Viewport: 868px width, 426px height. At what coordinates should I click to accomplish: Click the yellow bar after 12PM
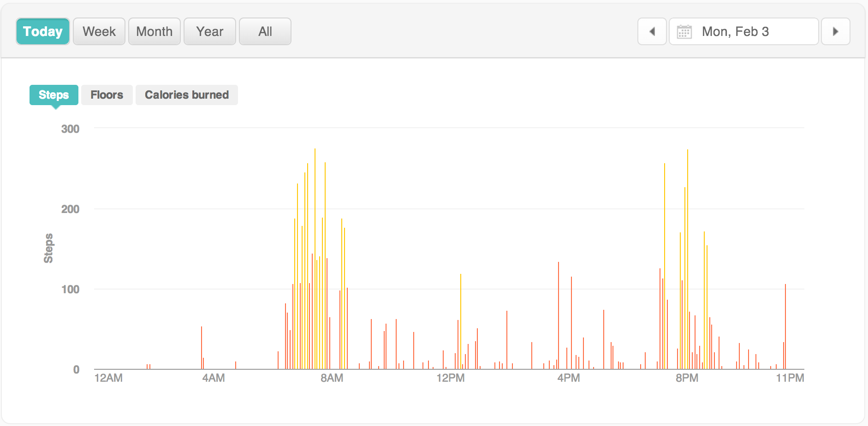tap(461, 322)
